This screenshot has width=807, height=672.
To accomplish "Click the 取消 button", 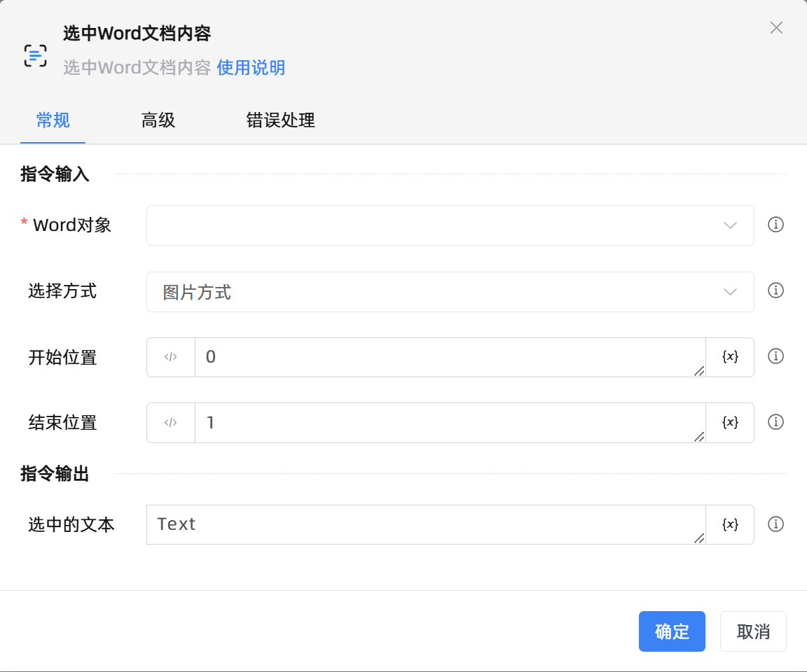I will (753, 631).
